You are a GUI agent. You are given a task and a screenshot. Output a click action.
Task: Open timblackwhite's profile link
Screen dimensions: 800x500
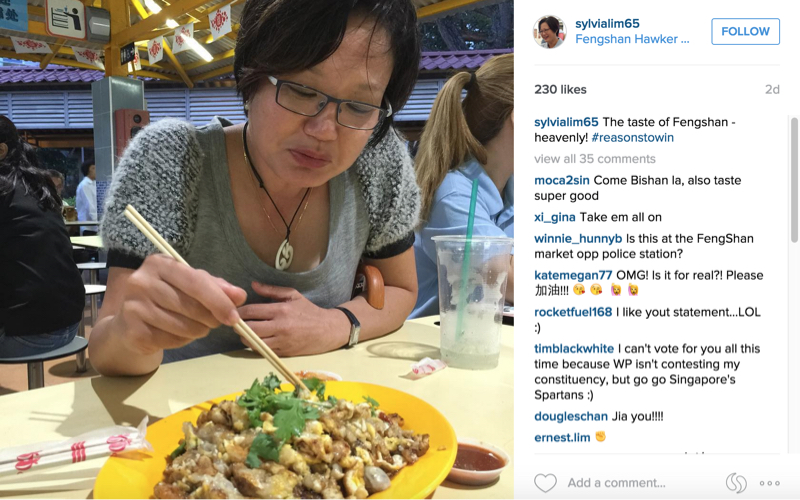coord(574,349)
